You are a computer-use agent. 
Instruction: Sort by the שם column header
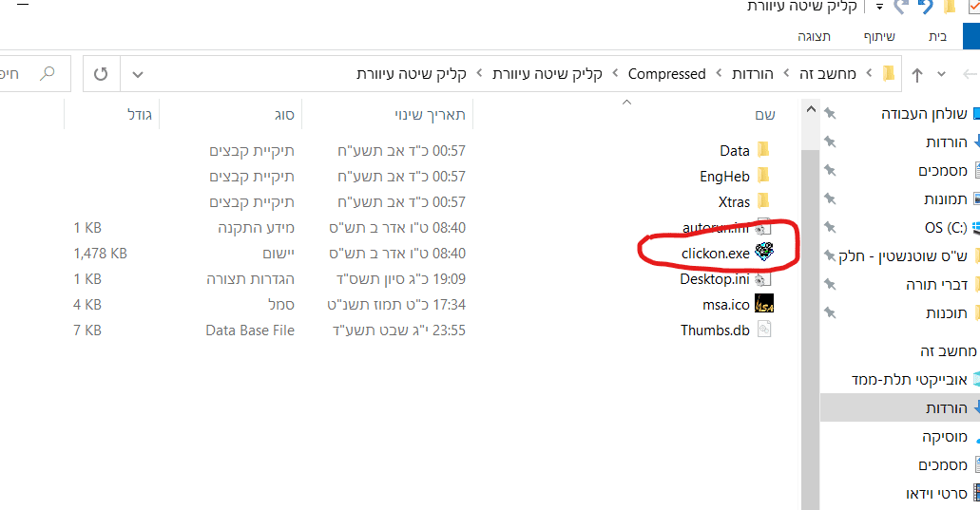point(765,115)
